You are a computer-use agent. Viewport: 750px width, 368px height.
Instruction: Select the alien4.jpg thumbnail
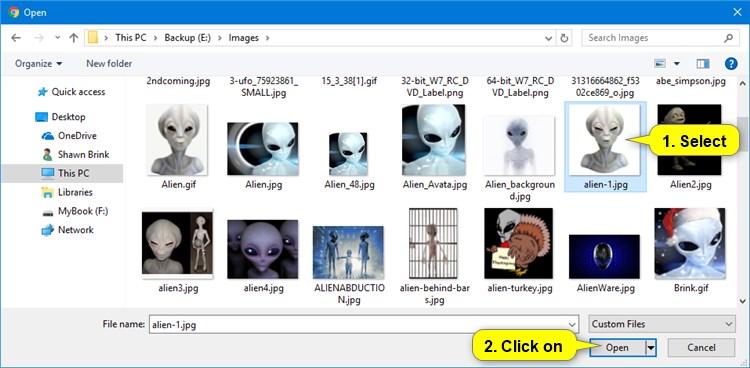(263, 249)
